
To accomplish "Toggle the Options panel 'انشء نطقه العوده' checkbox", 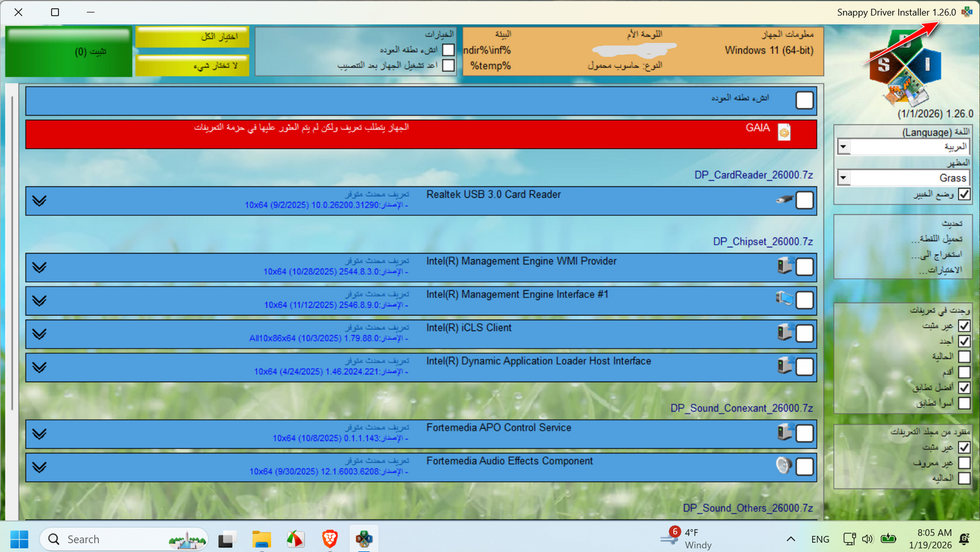I will (x=448, y=50).
